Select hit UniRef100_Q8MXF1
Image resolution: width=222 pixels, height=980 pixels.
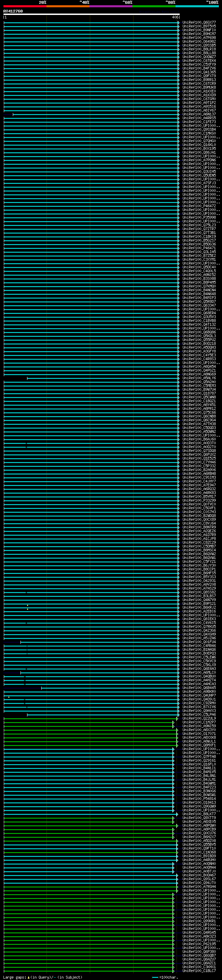point(199,745)
